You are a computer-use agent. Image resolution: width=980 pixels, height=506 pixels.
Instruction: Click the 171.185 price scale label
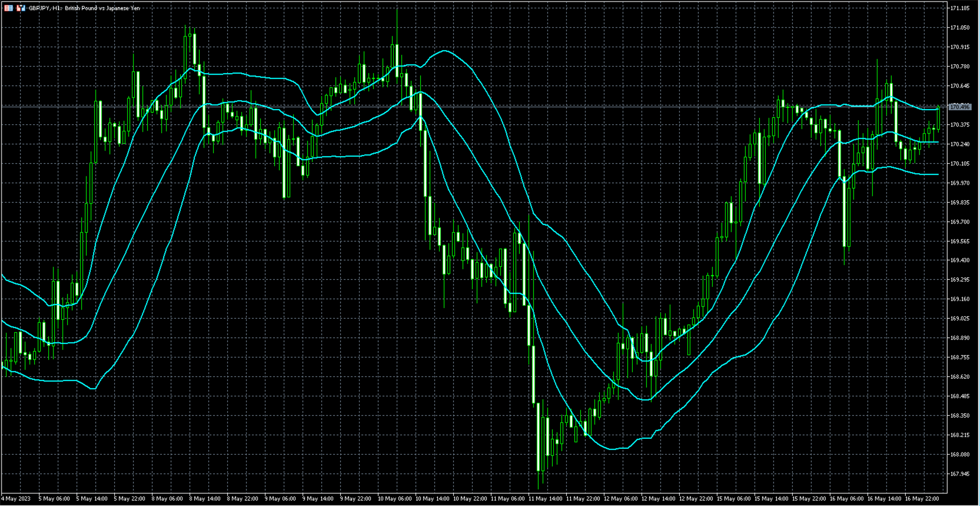(960, 8)
